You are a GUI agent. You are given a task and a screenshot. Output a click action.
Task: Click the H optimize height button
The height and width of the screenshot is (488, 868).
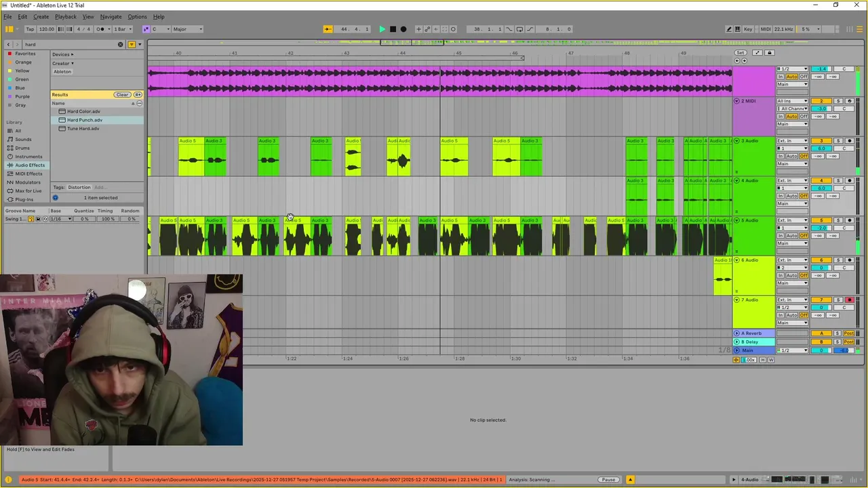(763, 360)
